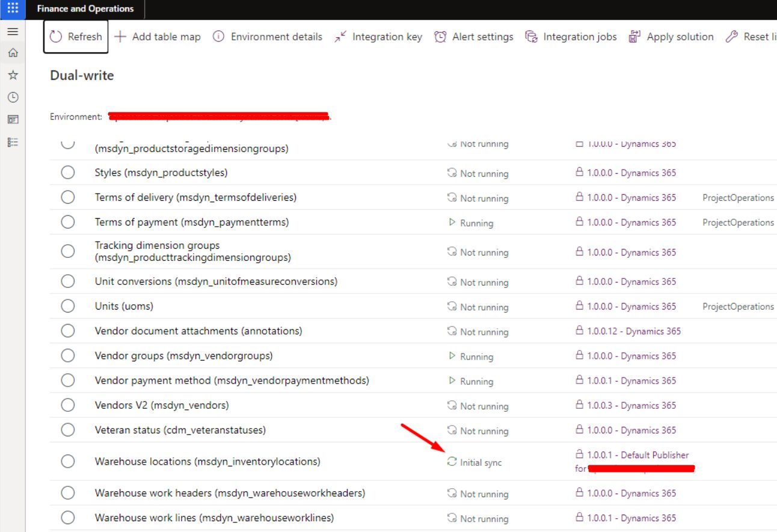The width and height of the screenshot is (777, 532).
Task: Select the Terms of delivery radio button
Action: click(x=68, y=197)
